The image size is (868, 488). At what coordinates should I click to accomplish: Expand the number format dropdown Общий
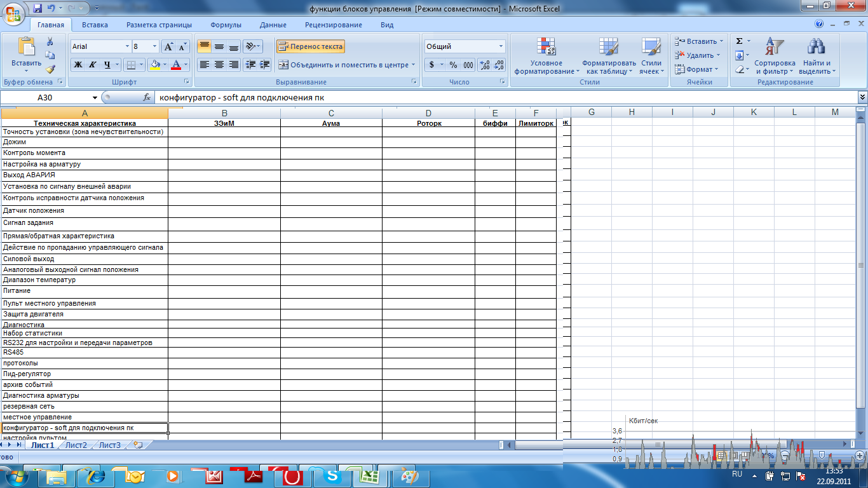click(x=501, y=46)
